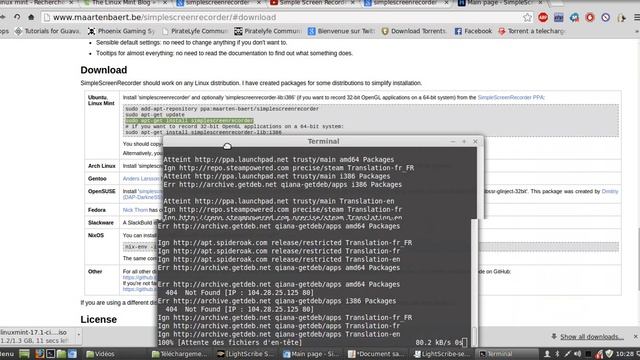Open the Anders Larsson link in Gentoo row
The width and height of the screenshot is (640, 360).
pyautogui.click(x=141, y=179)
